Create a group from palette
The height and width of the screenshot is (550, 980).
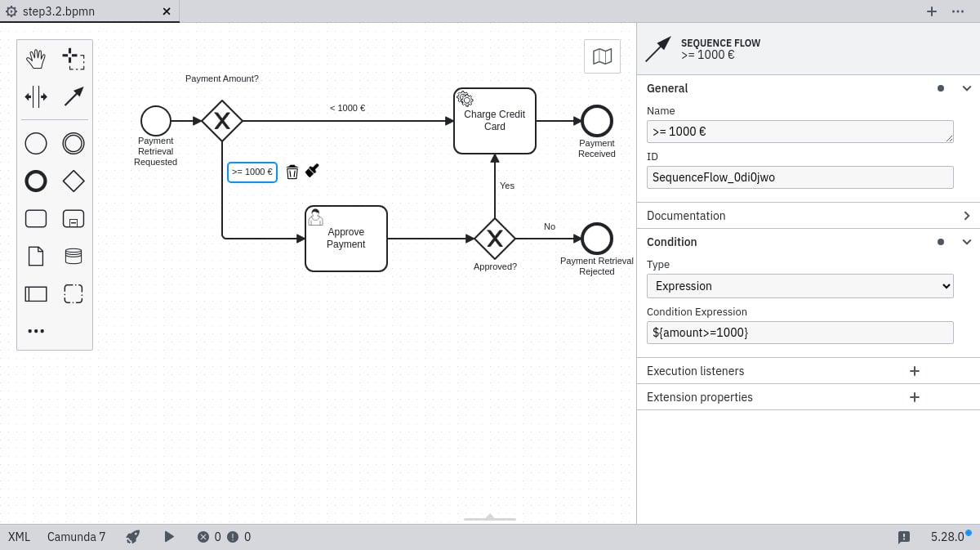pos(73,293)
